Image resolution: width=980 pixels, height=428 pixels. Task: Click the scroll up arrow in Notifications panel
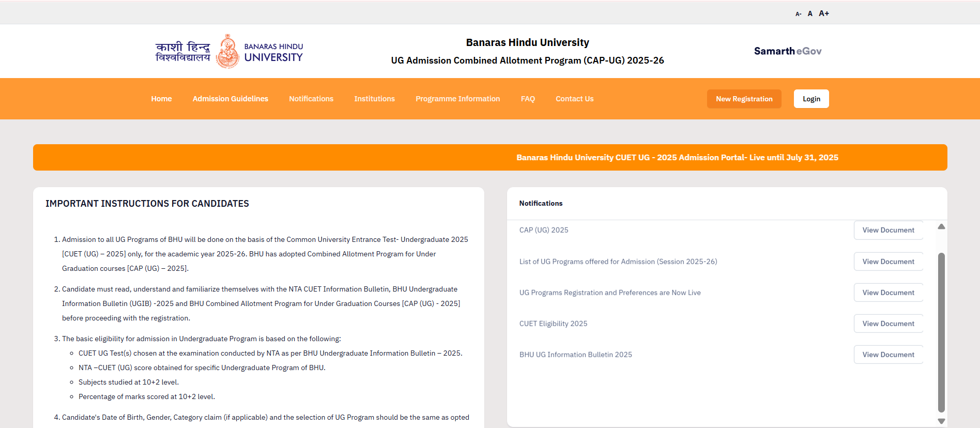tap(941, 226)
